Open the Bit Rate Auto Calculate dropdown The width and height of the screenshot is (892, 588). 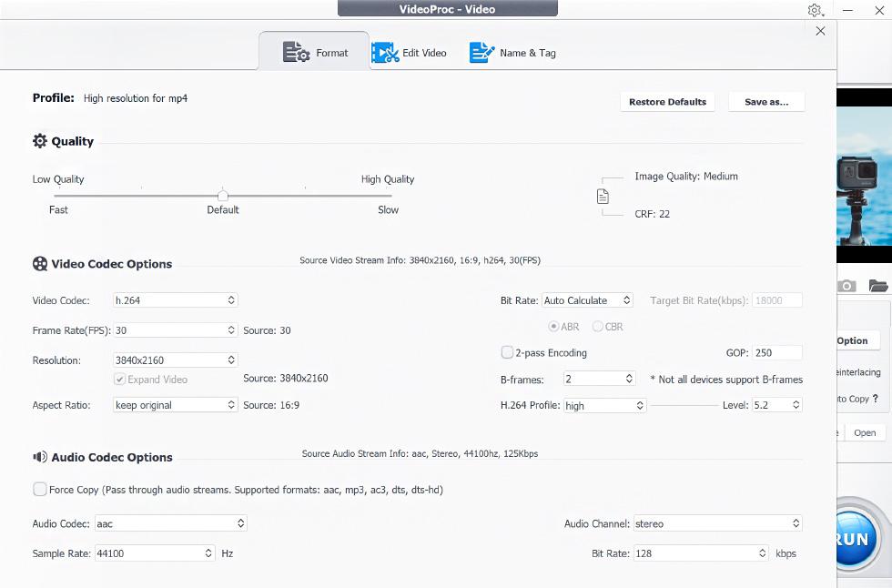tap(587, 300)
